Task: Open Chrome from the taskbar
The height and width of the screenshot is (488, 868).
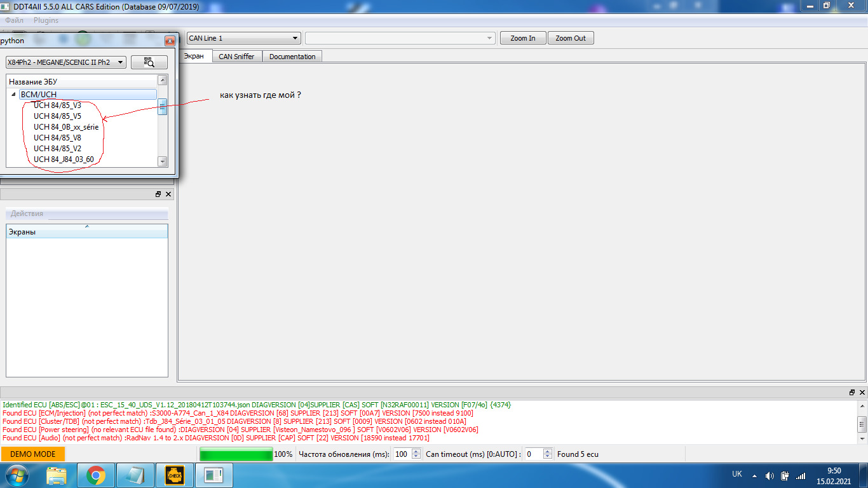Action: click(96, 475)
